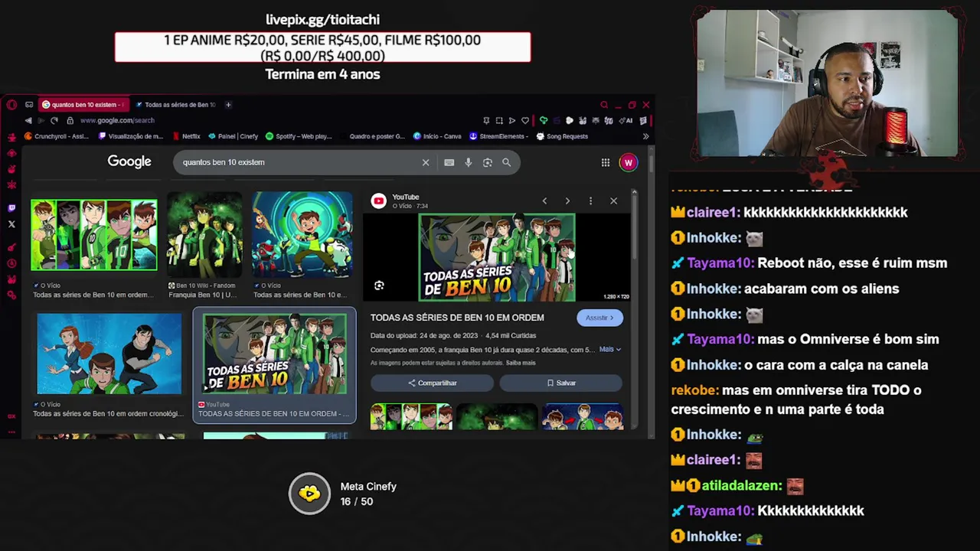The image size is (980, 551).
Task: Open the reboot Ben 10 blue circle thumbnail
Action: click(302, 234)
